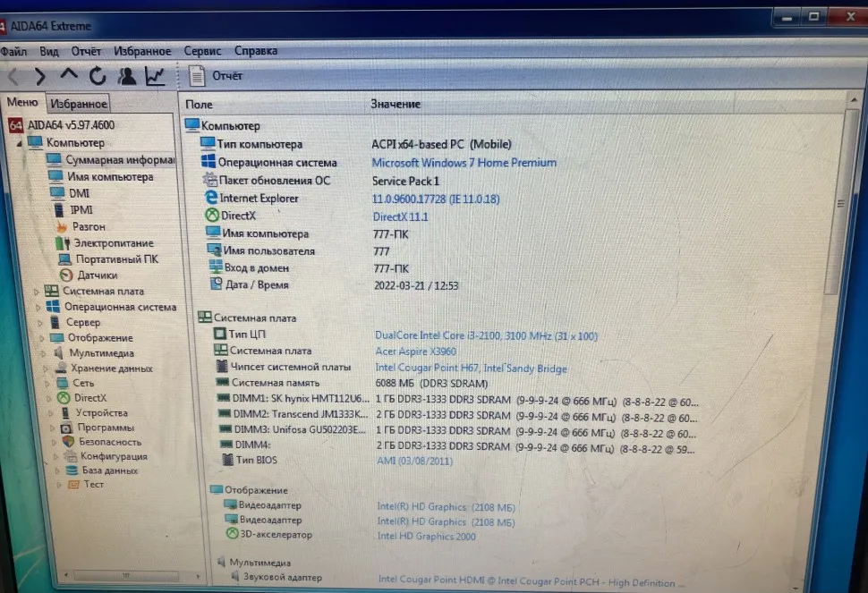Collapse the Компьютер tree node

click(x=20, y=143)
